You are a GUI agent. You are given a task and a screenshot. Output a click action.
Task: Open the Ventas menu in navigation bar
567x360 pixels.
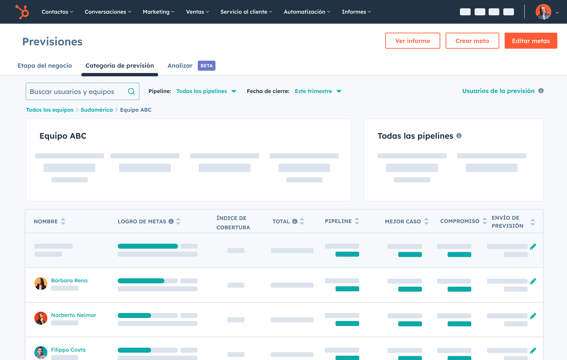[x=197, y=12]
